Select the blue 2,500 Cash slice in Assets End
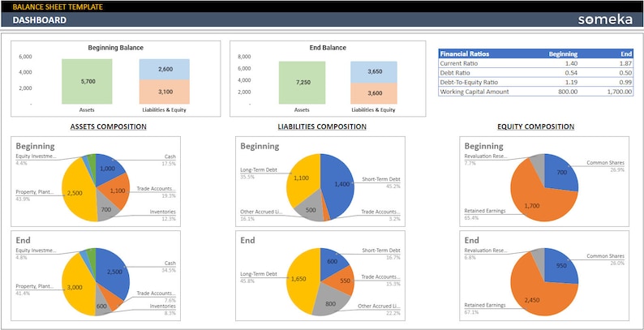This screenshot has height=330, width=644. point(116,271)
